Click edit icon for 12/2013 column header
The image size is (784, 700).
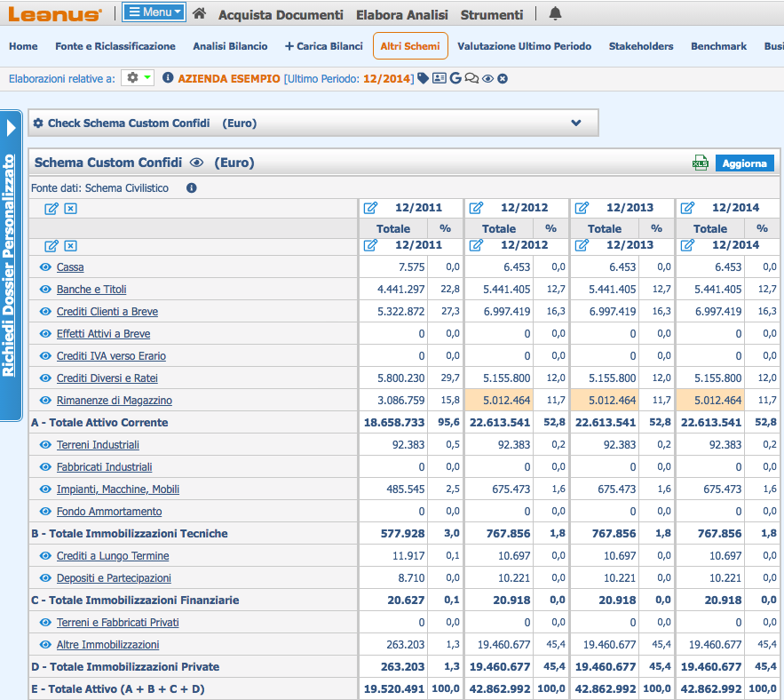click(582, 208)
